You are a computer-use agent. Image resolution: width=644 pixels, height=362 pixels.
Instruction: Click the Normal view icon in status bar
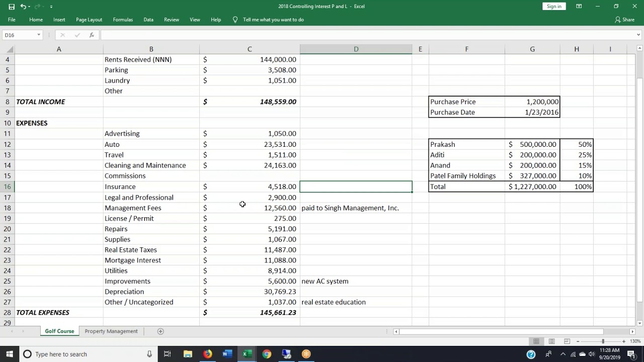(536, 341)
